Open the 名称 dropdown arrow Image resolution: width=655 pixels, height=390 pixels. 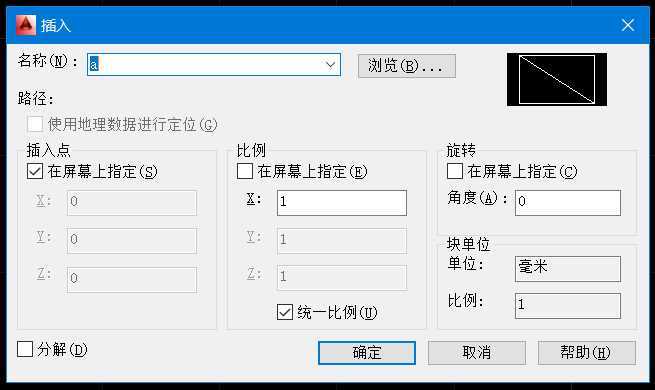tap(330, 65)
